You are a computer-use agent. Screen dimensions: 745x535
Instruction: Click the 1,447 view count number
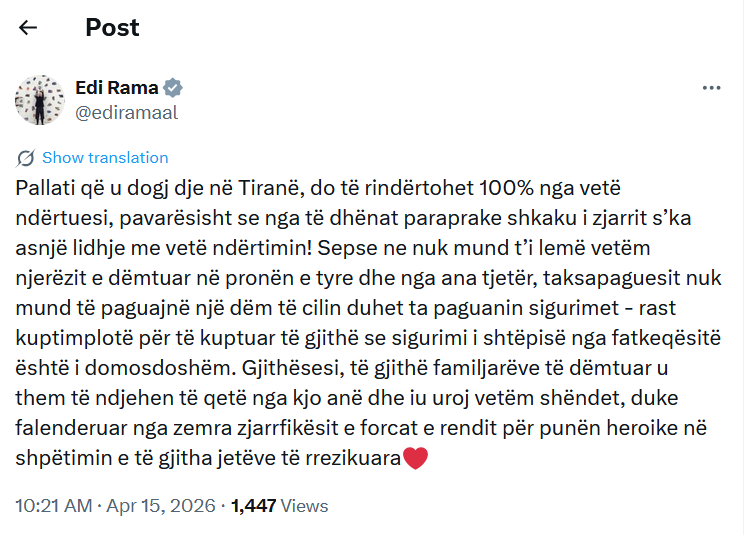point(253,507)
